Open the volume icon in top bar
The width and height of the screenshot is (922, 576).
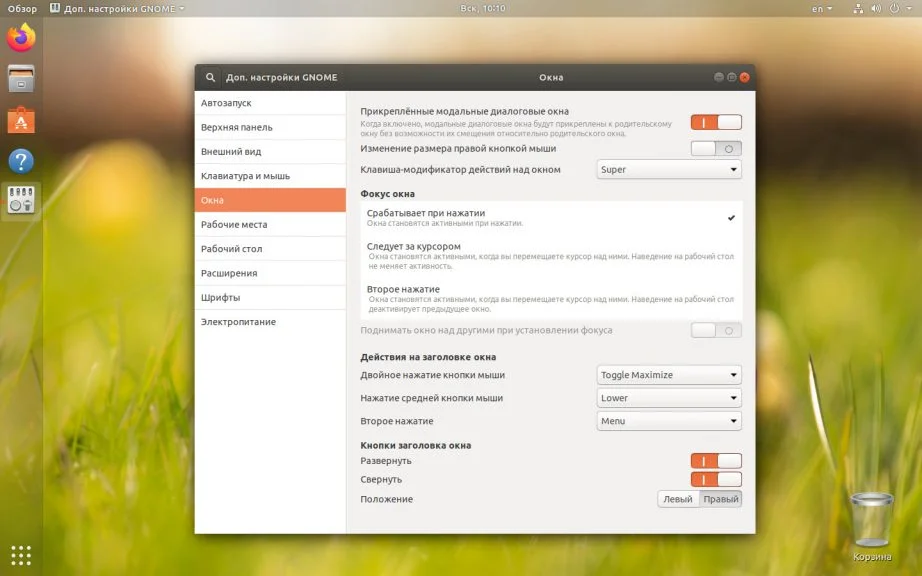tap(876, 8)
